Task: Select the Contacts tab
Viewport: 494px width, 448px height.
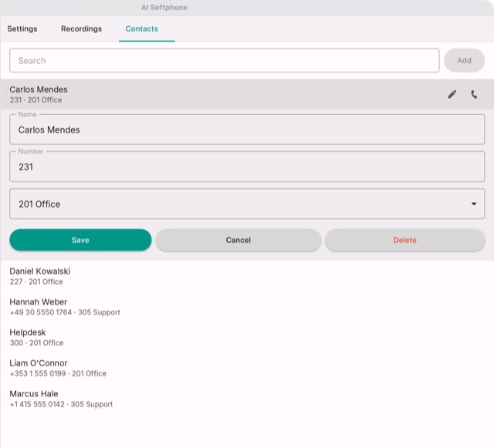Action: [x=142, y=29]
